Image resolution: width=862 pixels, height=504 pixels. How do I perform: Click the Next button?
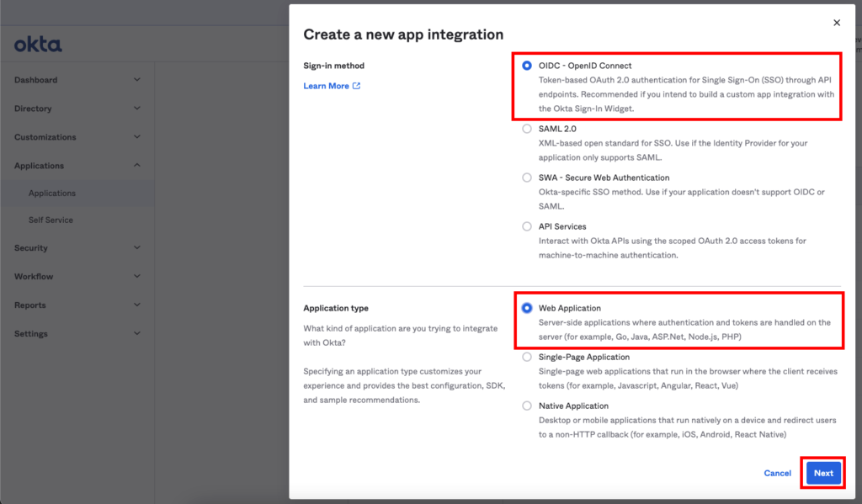coord(823,473)
